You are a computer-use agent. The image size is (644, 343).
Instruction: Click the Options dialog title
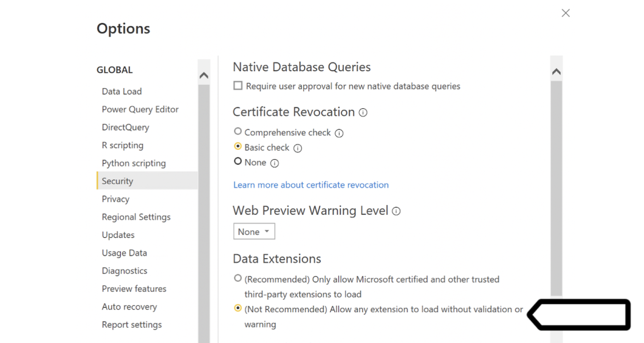click(x=124, y=28)
